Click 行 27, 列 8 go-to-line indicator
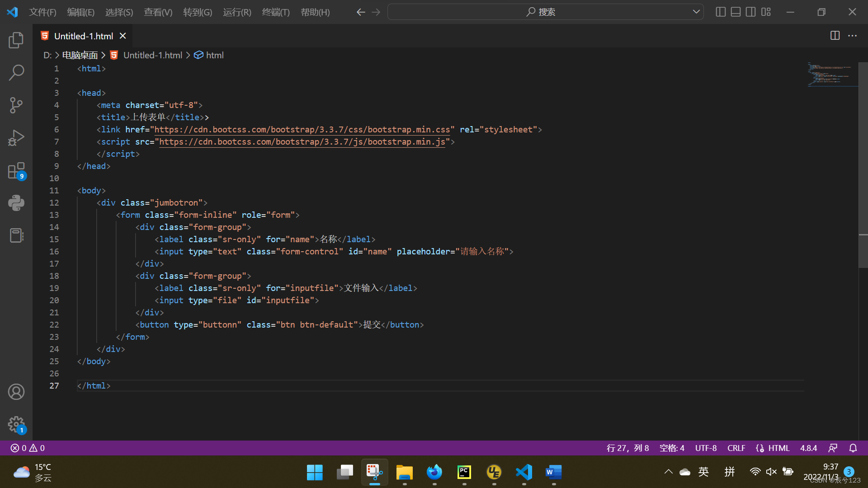Viewport: 868px width, 488px height. pos(627,448)
